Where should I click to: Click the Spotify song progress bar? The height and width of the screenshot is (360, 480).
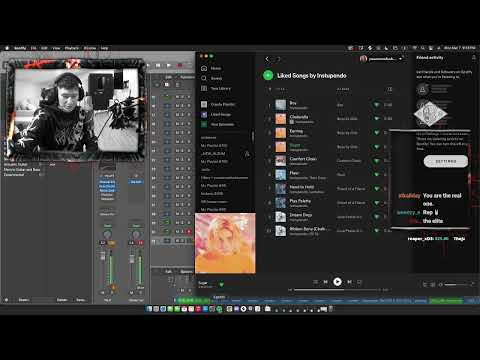tap(337, 290)
